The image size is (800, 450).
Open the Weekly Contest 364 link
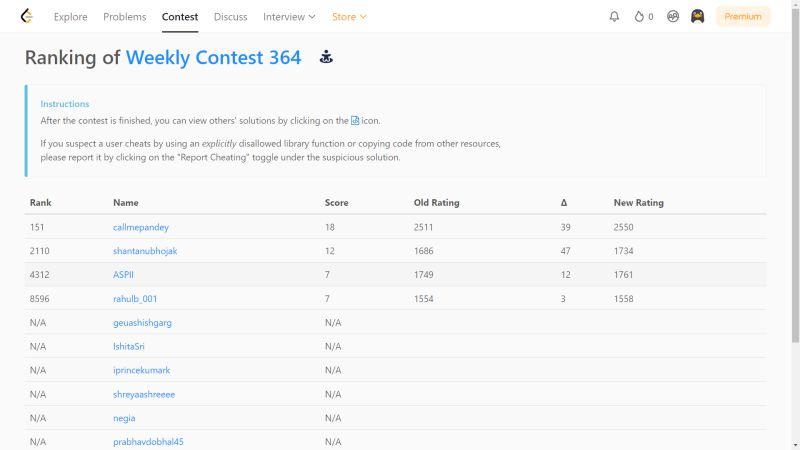click(x=213, y=57)
